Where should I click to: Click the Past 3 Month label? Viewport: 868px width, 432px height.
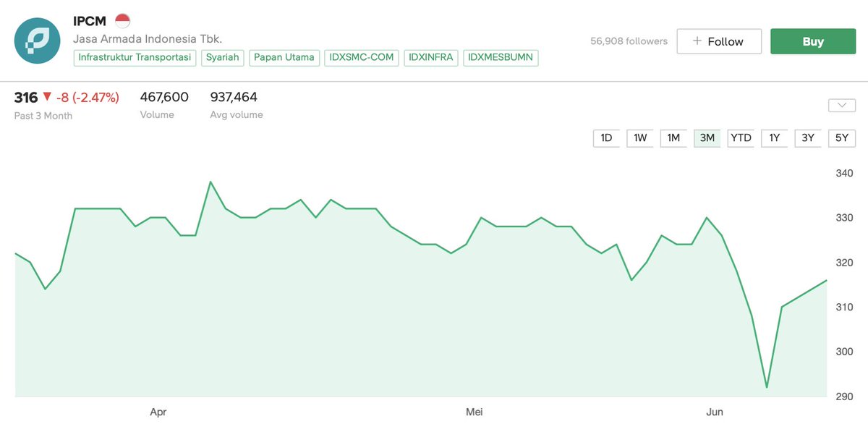click(x=43, y=116)
